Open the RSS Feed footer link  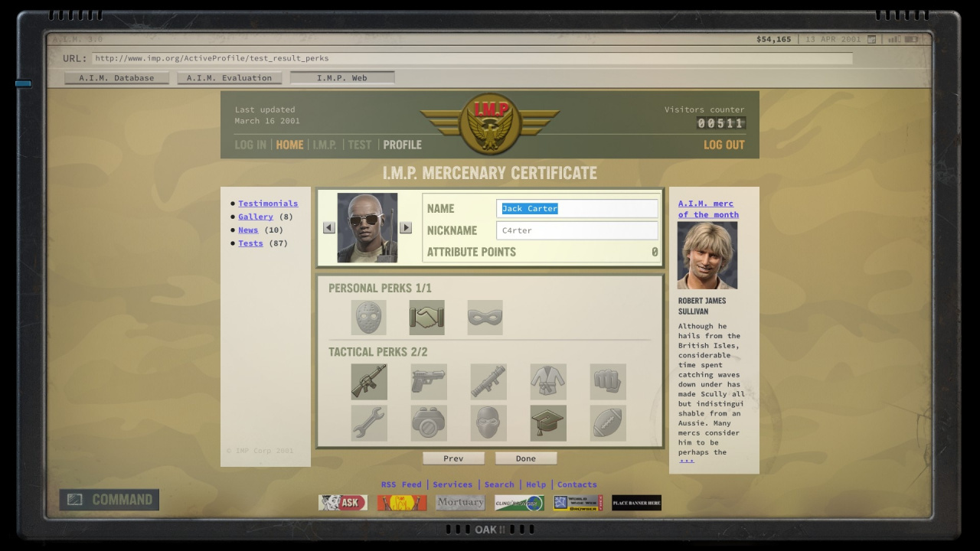[401, 484]
